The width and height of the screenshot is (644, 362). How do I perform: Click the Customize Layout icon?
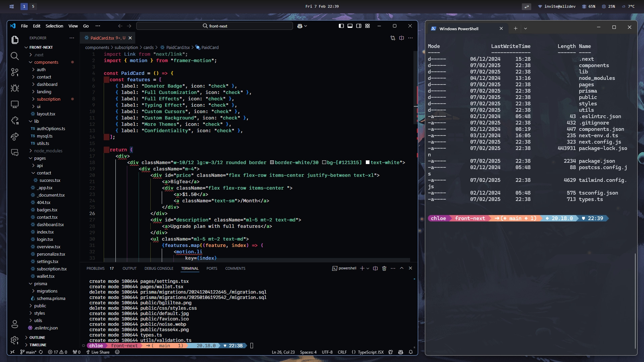[x=367, y=26]
